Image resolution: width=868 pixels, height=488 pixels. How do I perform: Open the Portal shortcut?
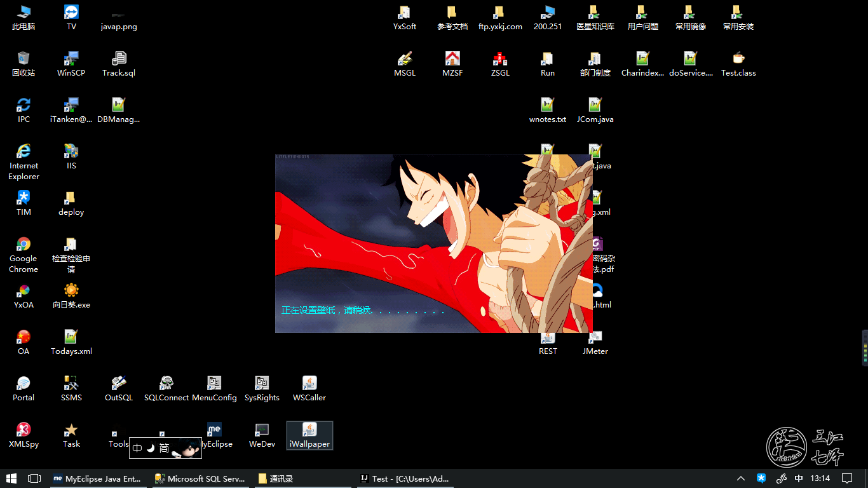(x=24, y=389)
